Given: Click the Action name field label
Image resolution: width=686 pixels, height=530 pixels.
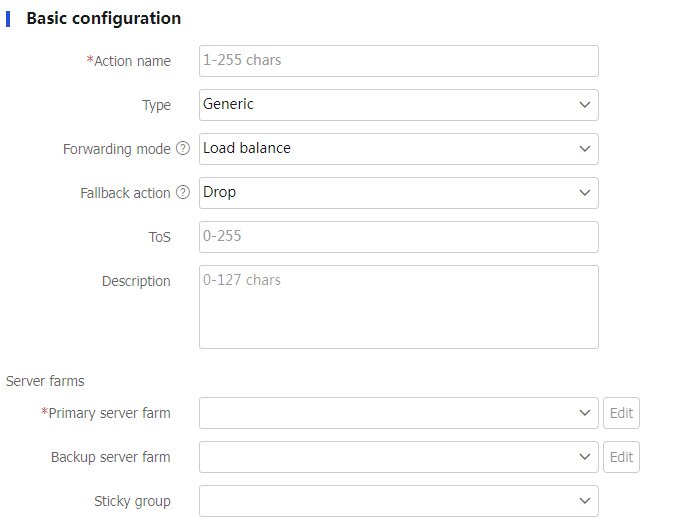Looking at the screenshot, I should 132,61.
